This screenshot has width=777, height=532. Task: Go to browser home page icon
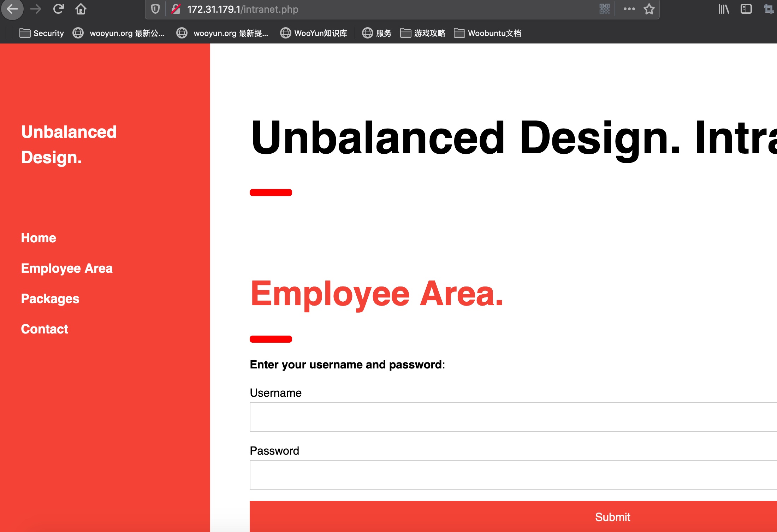point(81,9)
